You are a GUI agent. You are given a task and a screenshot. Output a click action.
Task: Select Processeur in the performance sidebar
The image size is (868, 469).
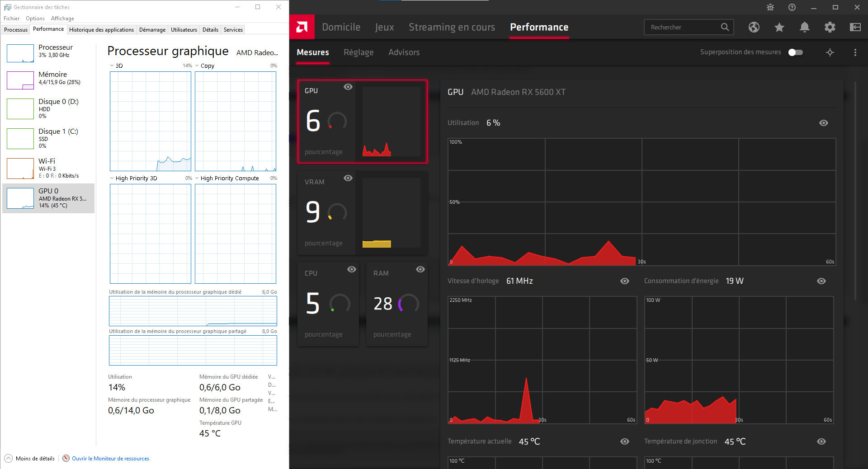pyautogui.click(x=49, y=53)
